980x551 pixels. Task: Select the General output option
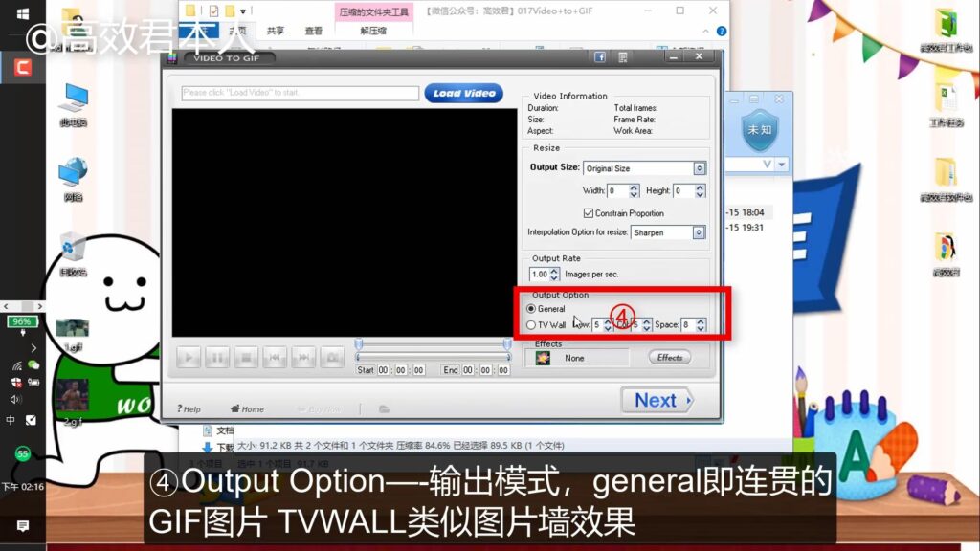[531, 309]
